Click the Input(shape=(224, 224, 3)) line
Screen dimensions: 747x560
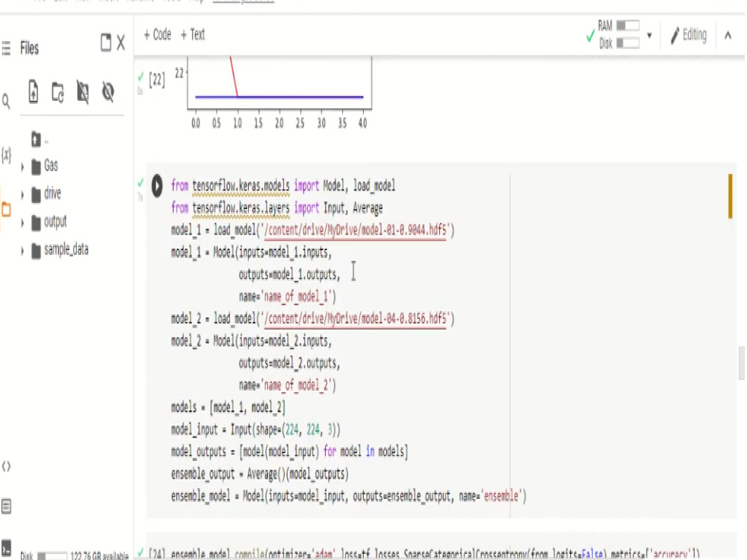(x=255, y=430)
